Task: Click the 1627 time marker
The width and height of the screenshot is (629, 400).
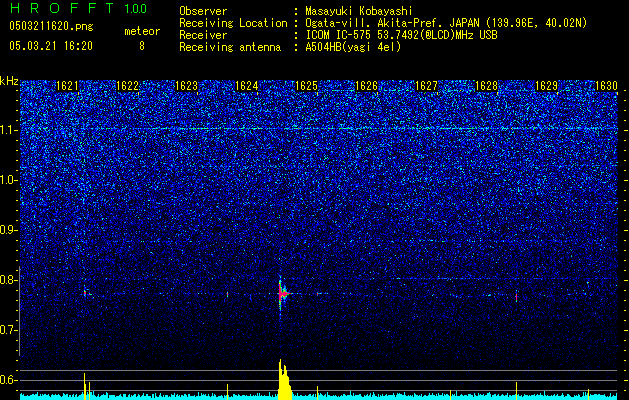Action: point(426,86)
